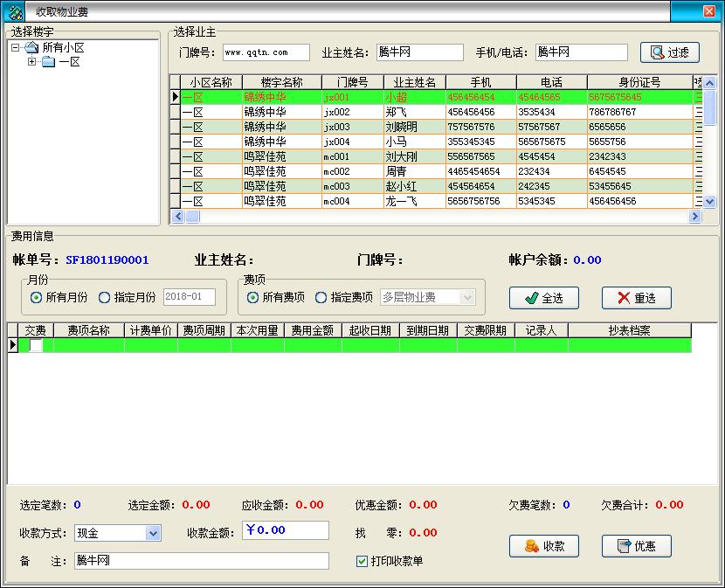725x588 pixels.
Task: Click 过滤 filter button
Action: click(669, 52)
